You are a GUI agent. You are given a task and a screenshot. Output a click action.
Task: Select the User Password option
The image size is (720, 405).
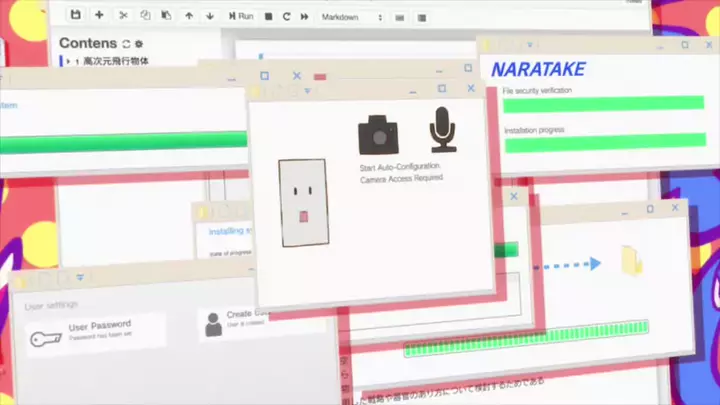point(85,331)
